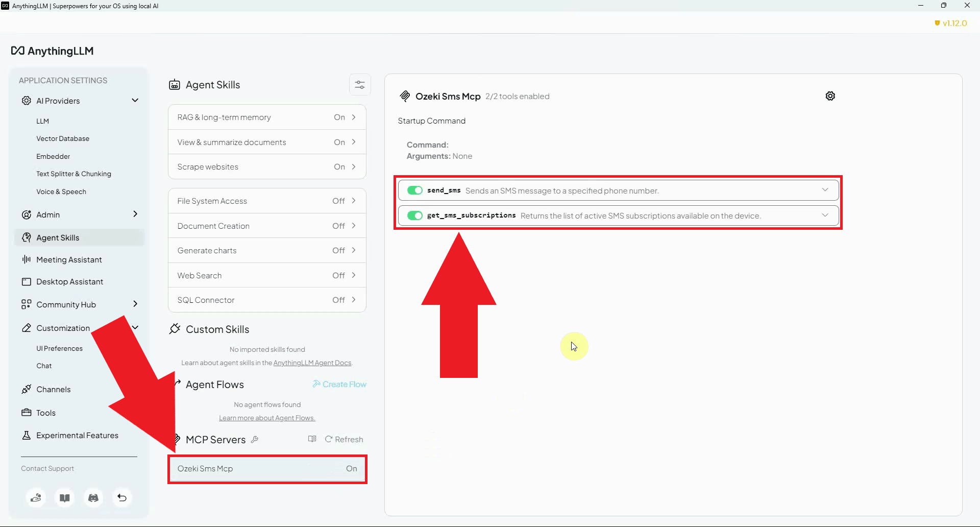Viewport: 980px width, 527px height.
Task: Click the Tools briefcase icon
Action: point(27,413)
